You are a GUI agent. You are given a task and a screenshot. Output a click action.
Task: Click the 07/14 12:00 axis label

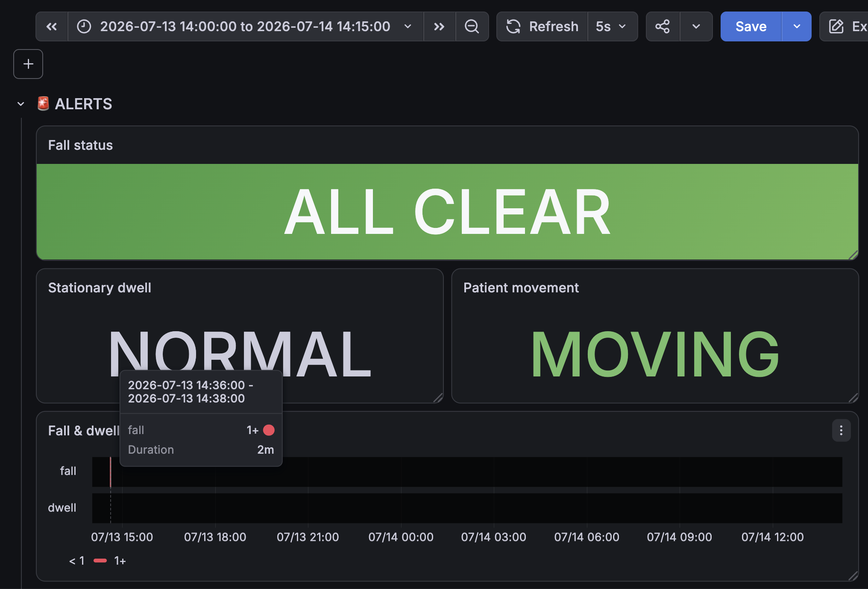773,537
